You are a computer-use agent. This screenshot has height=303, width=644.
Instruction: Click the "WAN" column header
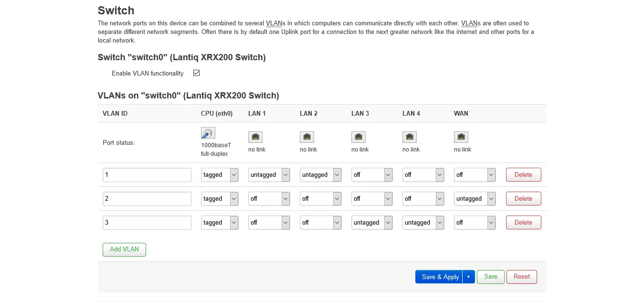[x=461, y=114]
